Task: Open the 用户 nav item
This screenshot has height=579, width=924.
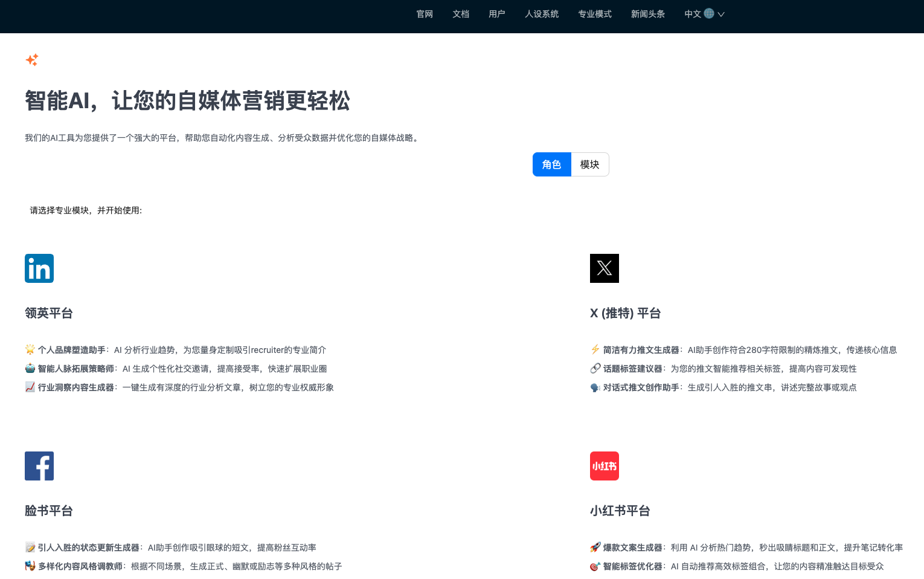Action: tap(497, 14)
